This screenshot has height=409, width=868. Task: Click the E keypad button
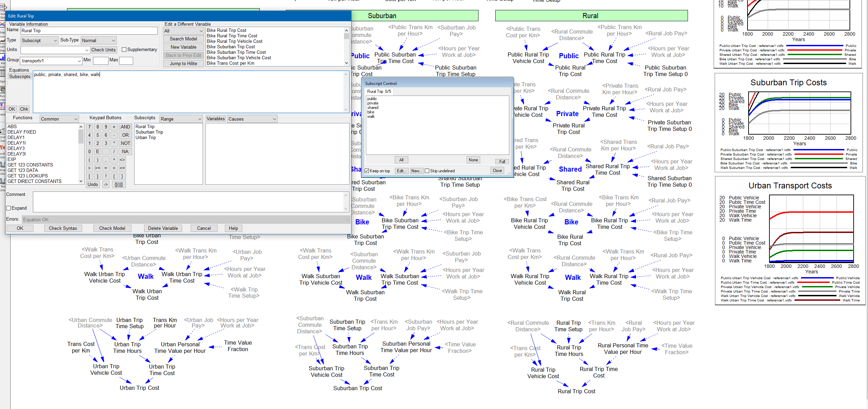(x=98, y=152)
